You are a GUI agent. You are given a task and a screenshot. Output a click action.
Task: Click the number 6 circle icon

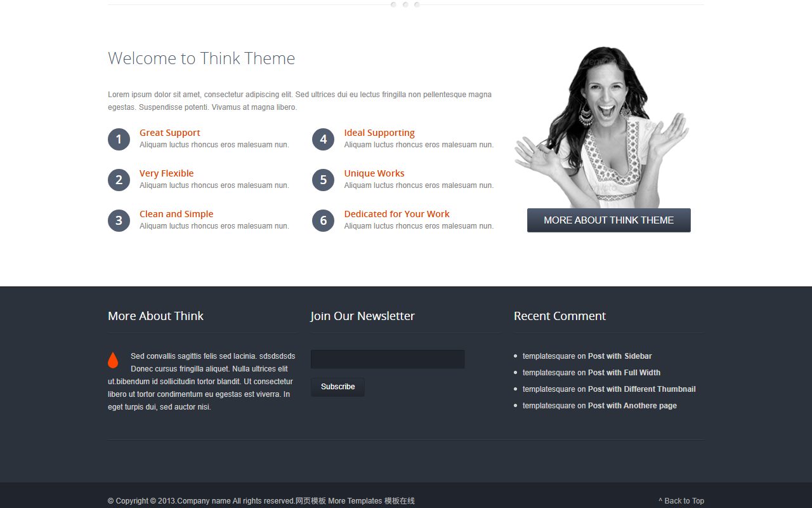click(323, 220)
